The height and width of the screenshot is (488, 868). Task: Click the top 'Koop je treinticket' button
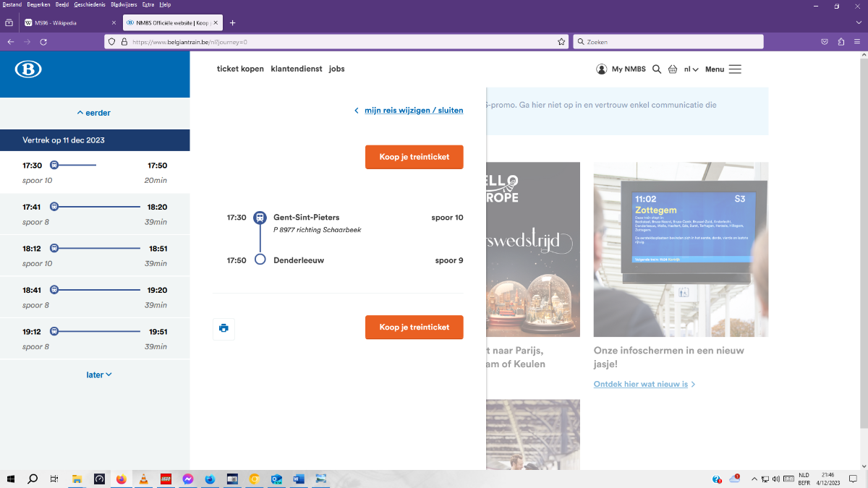(x=414, y=157)
